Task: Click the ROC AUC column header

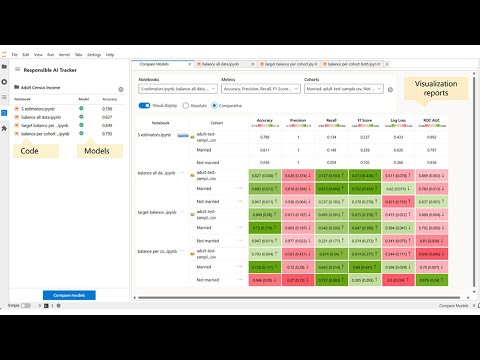Action: [432, 120]
